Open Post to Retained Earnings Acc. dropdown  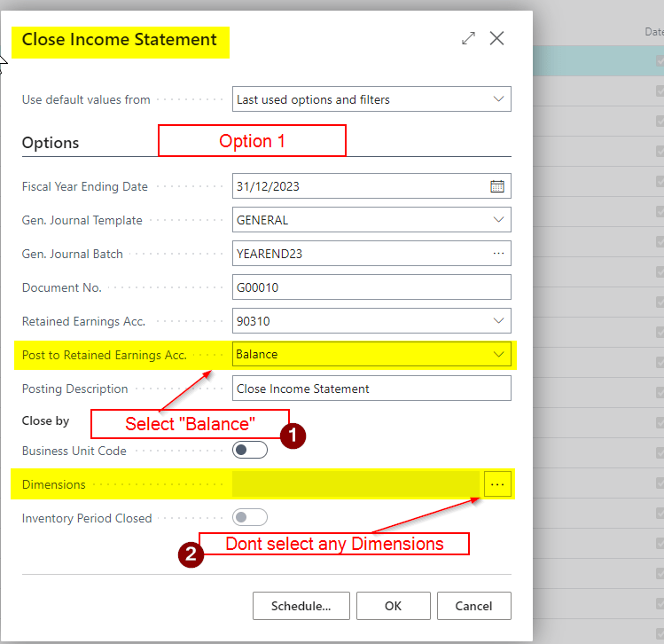[497, 355]
